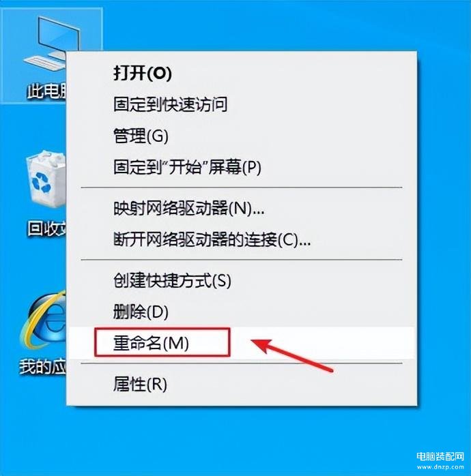Click the www.dnzp.com watermark URL

click(x=440, y=466)
